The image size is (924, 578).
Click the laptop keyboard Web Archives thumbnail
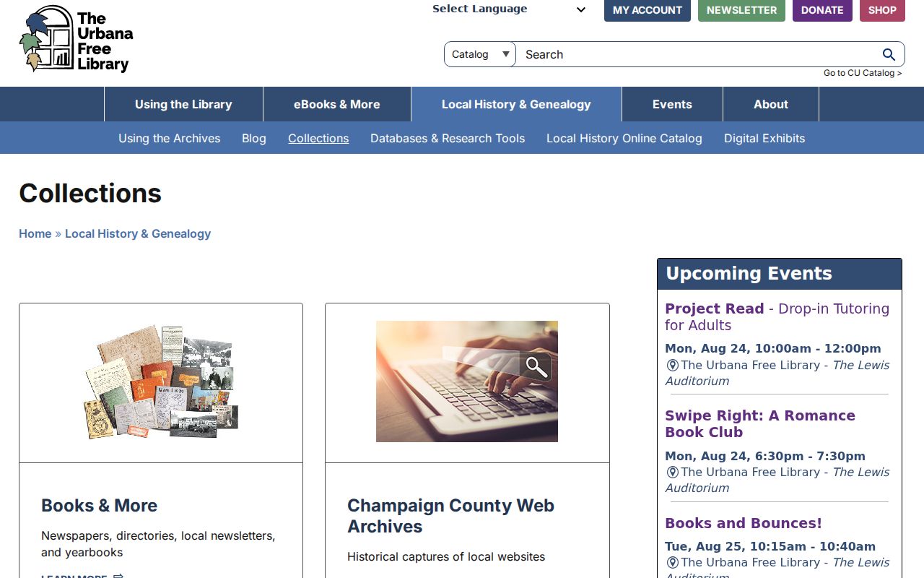[467, 381]
